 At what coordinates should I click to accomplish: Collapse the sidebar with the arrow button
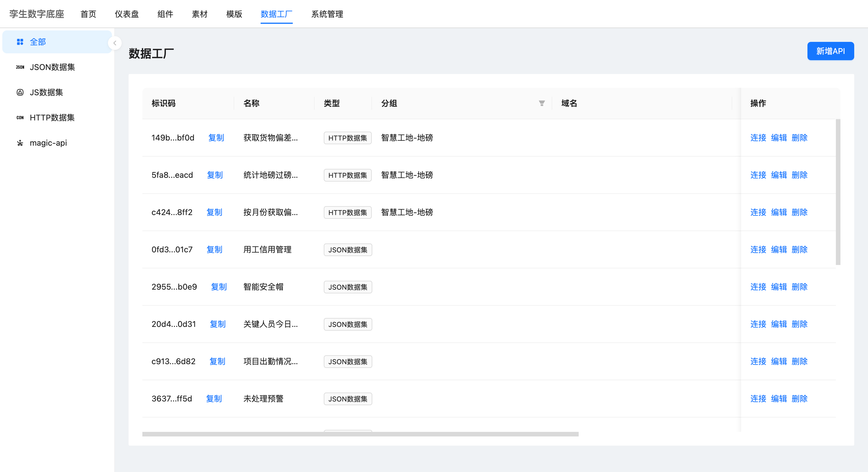pyautogui.click(x=115, y=43)
